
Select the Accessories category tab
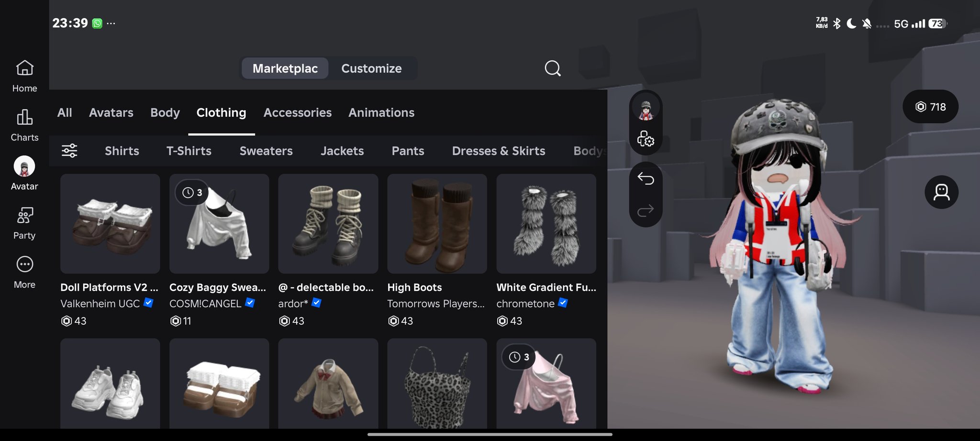point(298,113)
